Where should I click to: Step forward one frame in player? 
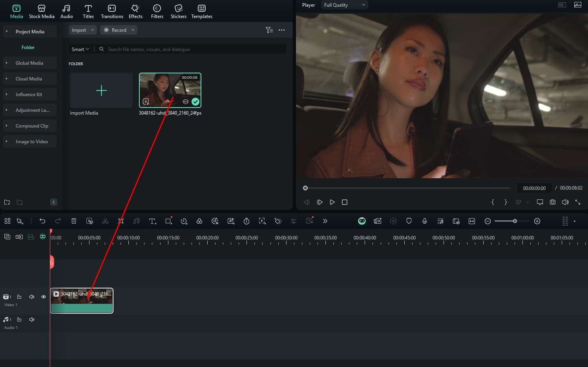pyautogui.click(x=320, y=202)
